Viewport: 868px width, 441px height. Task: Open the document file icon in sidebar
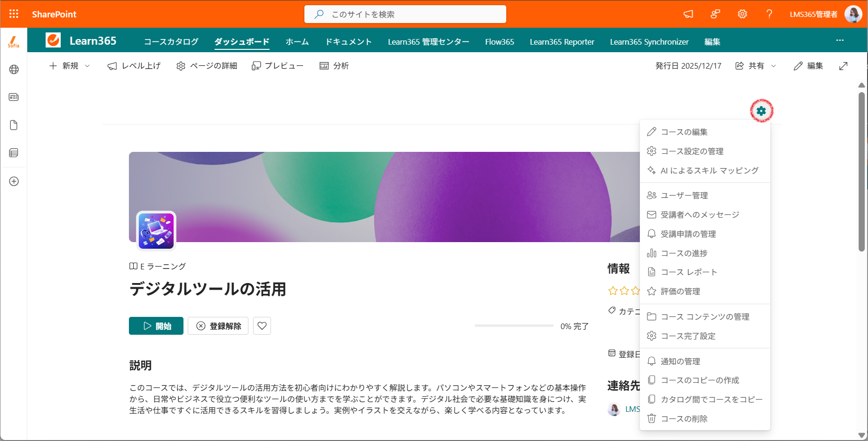[x=14, y=125]
